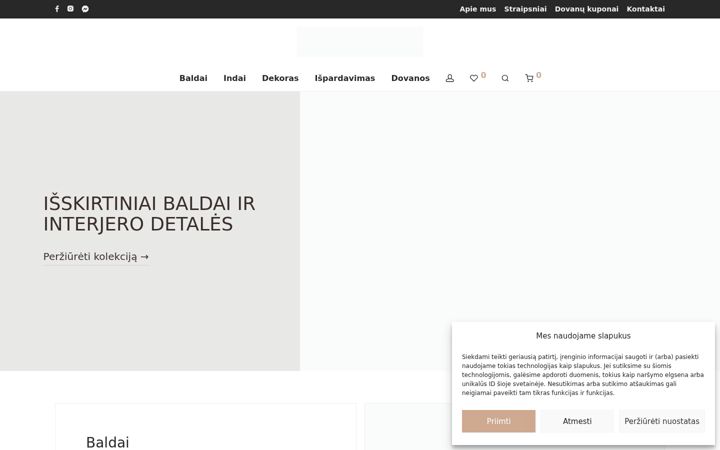Accept cookies with the Priimti button

point(499,421)
